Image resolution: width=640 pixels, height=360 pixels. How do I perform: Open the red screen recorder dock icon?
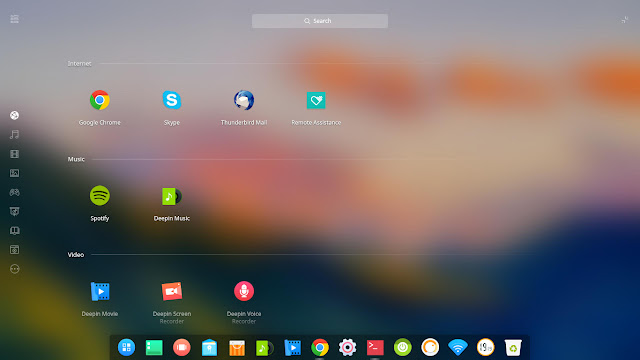coord(182,347)
